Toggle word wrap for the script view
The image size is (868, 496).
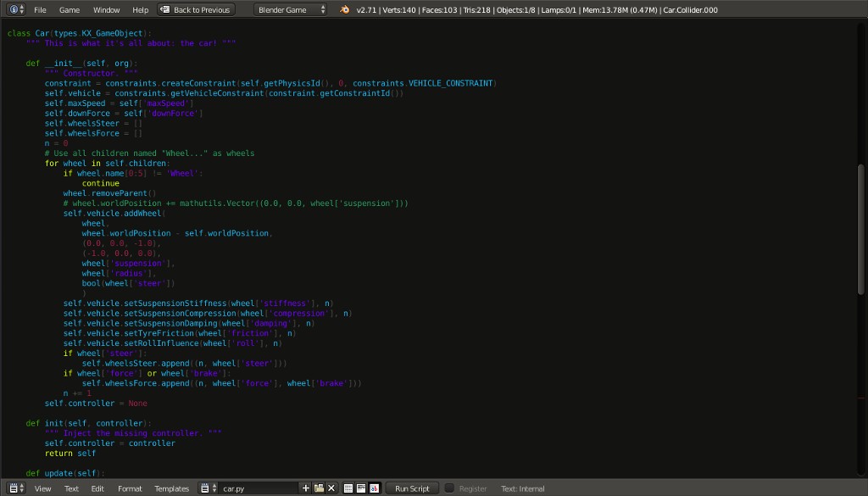pyautogui.click(x=360, y=488)
